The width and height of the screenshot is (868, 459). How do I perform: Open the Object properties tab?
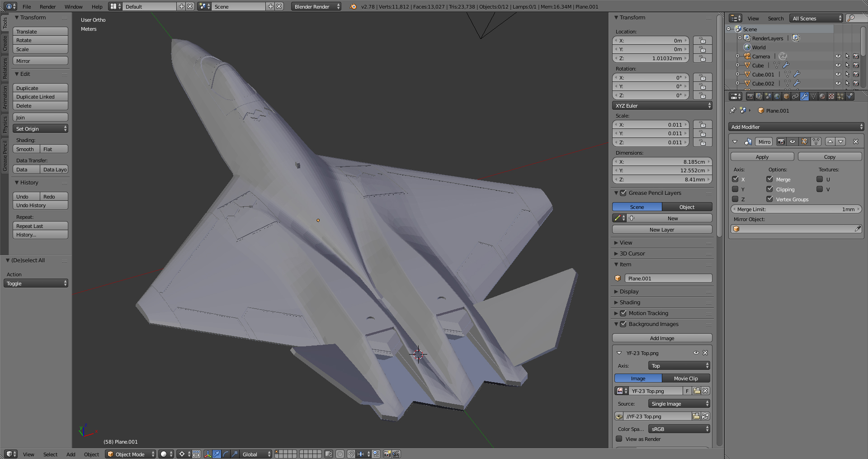(786, 96)
